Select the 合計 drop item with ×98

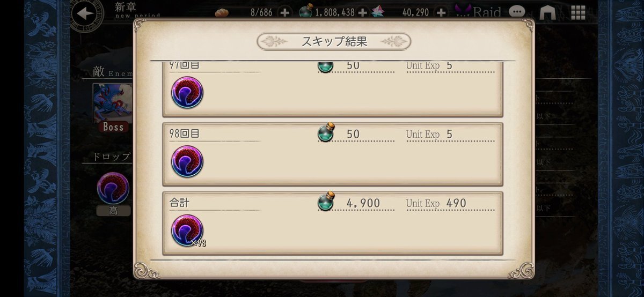coord(187,231)
